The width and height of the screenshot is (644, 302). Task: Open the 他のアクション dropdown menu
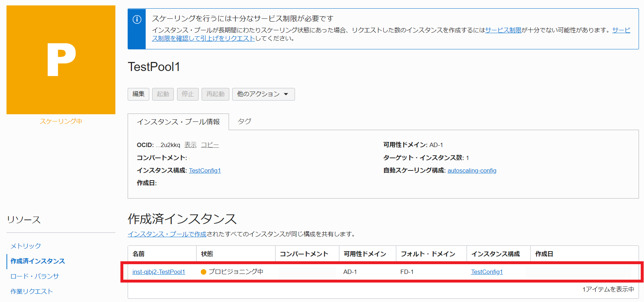click(x=263, y=94)
